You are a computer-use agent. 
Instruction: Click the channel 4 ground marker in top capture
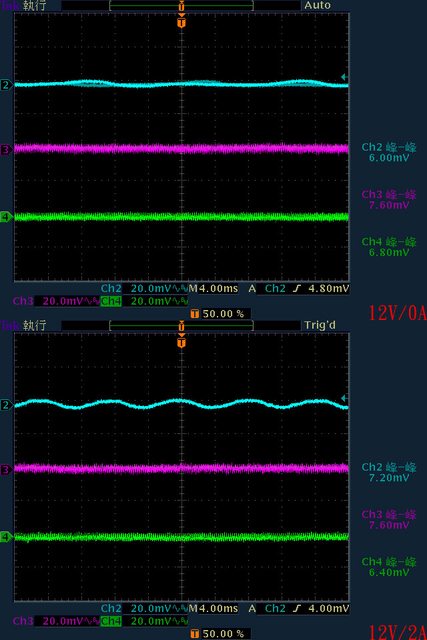(x=5, y=217)
